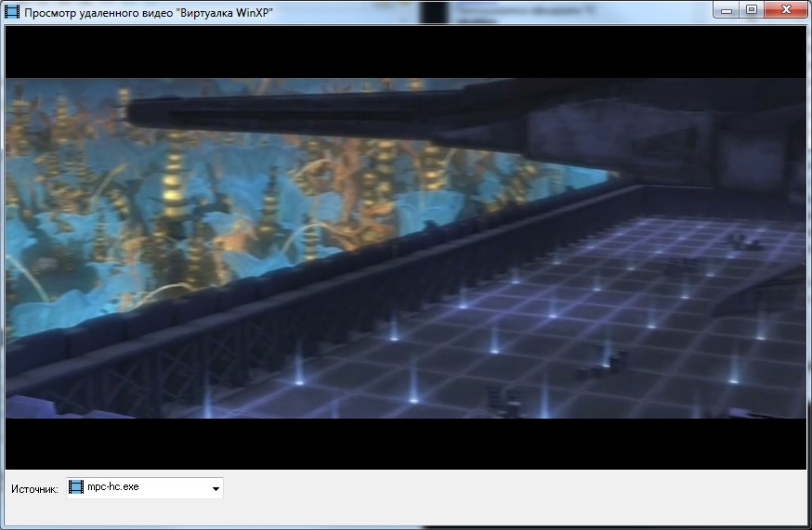Open the Источник dropdown arrow
The image size is (812, 530).
215,488
